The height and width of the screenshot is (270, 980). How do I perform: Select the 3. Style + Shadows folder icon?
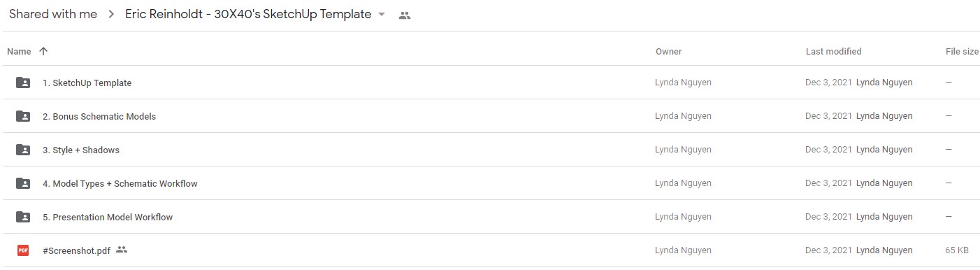(x=23, y=150)
